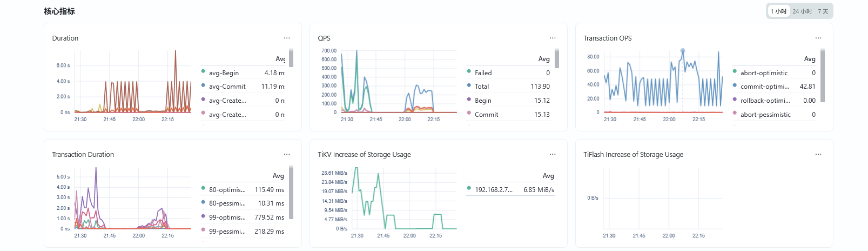
Task: Open Transaction Duration panel ellipsis menu
Action: [287, 154]
